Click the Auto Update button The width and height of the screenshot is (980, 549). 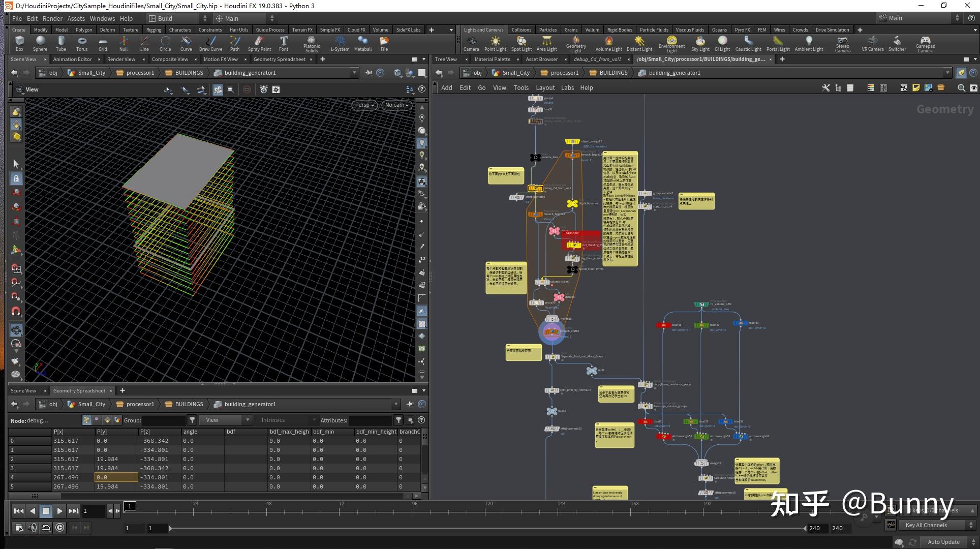[x=943, y=542]
